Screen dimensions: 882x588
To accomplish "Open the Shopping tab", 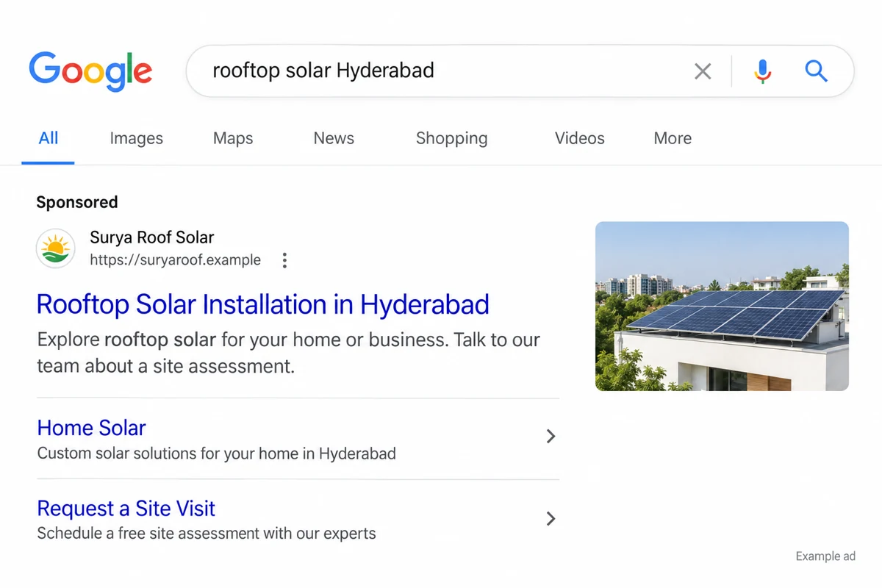I will click(x=451, y=138).
